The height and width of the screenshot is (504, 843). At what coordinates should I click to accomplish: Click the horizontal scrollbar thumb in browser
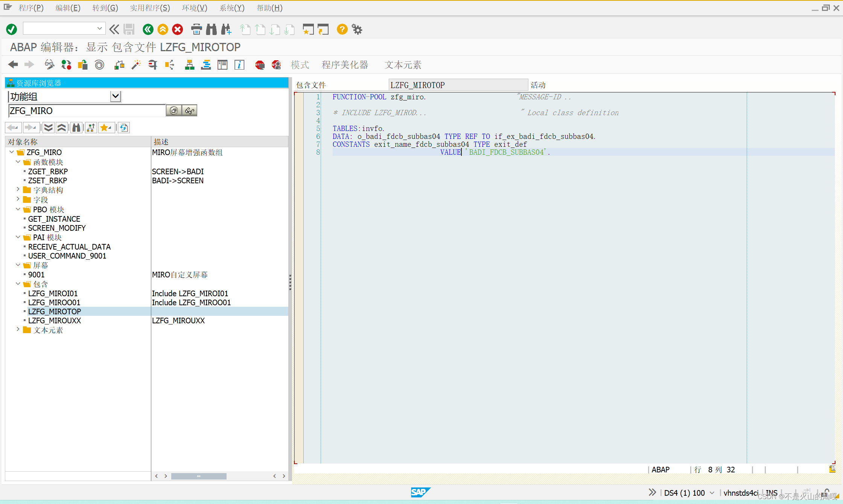[x=199, y=476]
